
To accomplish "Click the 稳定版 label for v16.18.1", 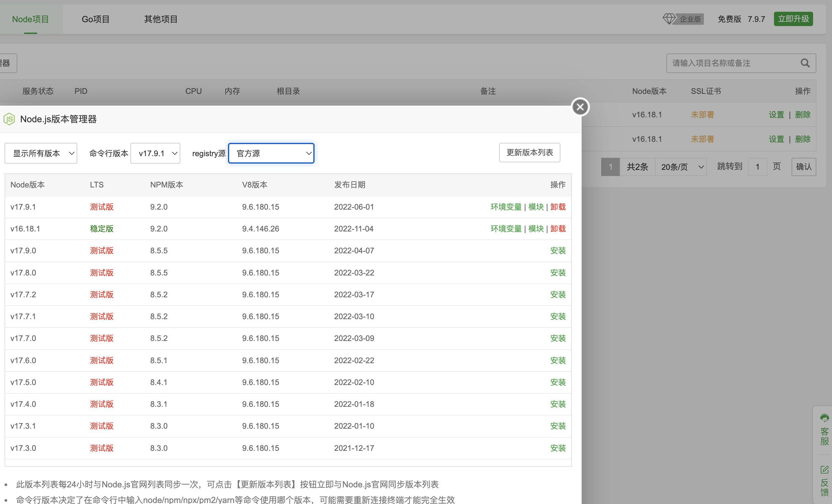I will (x=101, y=229).
